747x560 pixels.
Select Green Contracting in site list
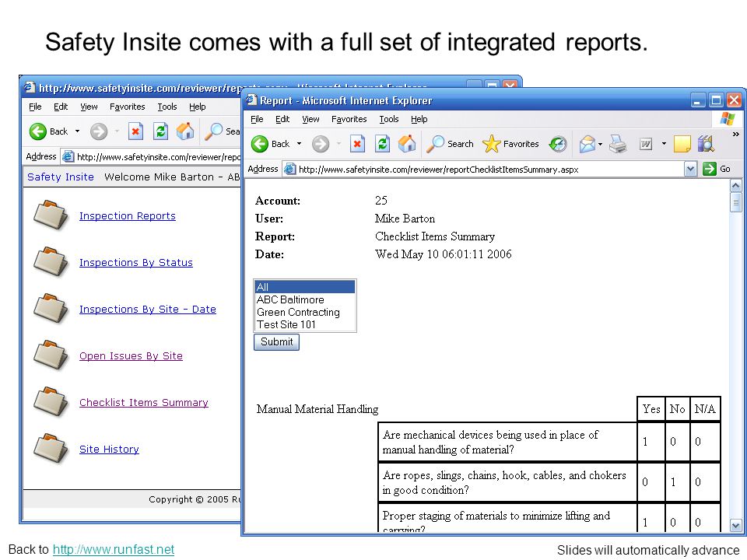[x=305, y=312]
